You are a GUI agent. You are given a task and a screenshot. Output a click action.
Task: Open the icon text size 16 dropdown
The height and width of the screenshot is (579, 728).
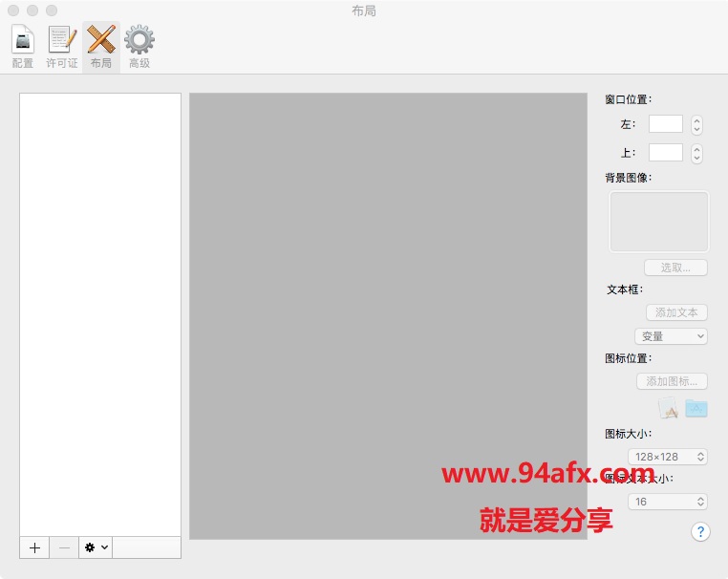point(668,502)
